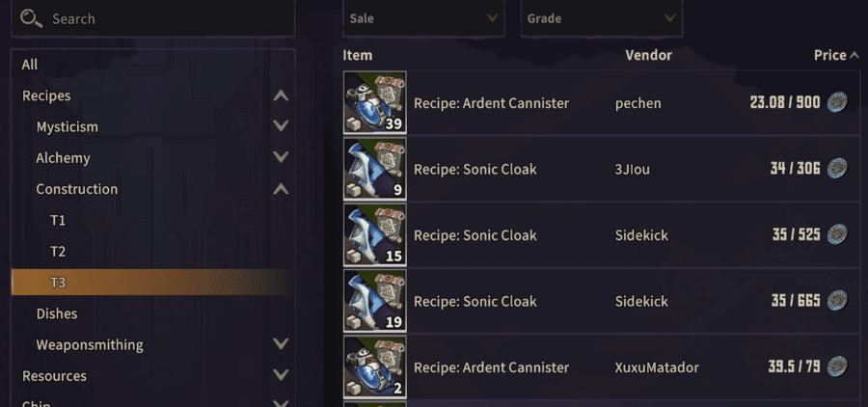The width and height of the screenshot is (868, 407).
Task: Open the Dishes category
Action: (x=57, y=313)
